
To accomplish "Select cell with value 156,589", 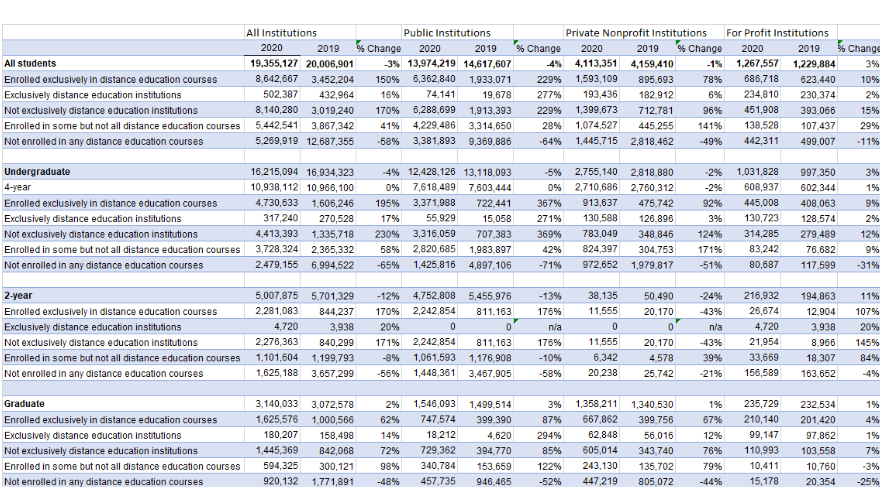I will (x=752, y=373).
